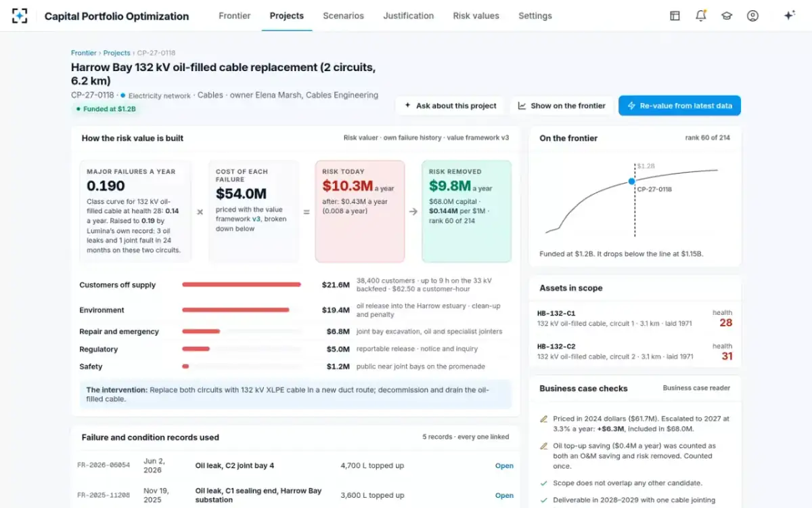Screen dimensions: 812x508
Task: Click health value 28
Action: (x=725, y=323)
